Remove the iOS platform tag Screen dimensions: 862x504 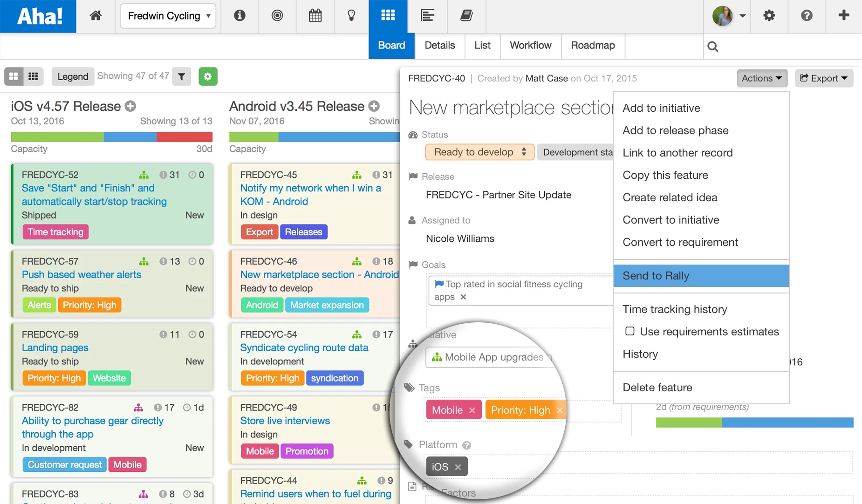(458, 467)
